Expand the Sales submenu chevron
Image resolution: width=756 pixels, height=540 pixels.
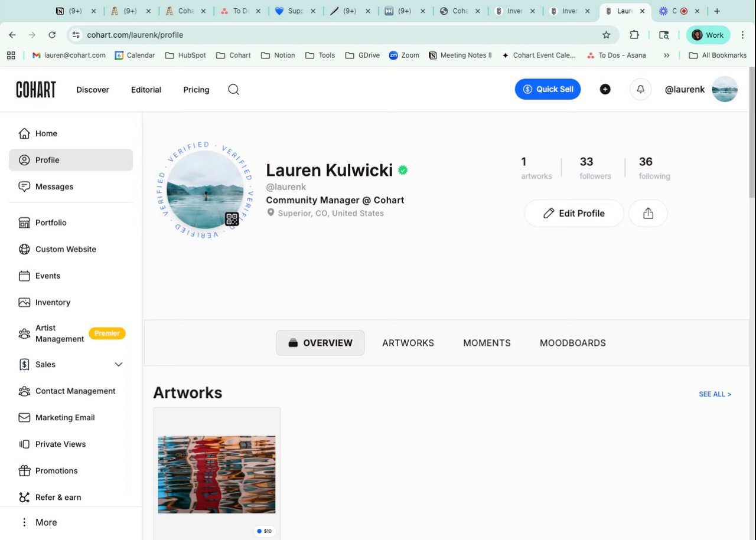click(x=118, y=364)
